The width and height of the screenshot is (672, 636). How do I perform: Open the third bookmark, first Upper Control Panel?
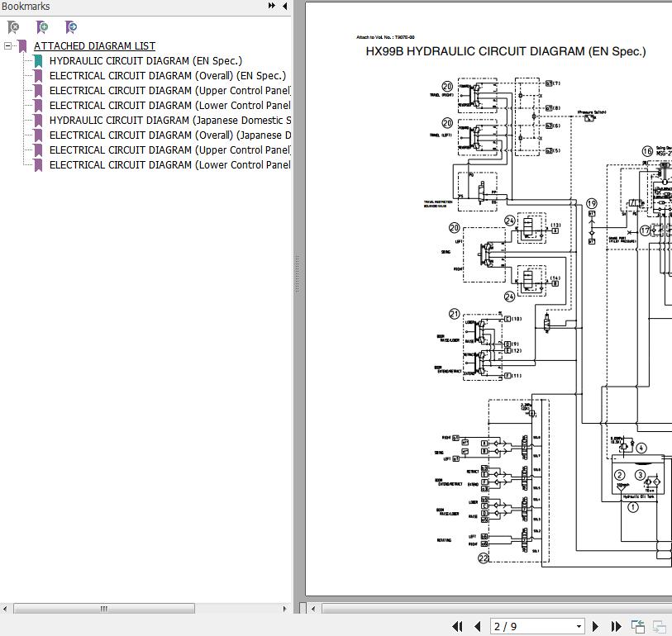tap(169, 91)
